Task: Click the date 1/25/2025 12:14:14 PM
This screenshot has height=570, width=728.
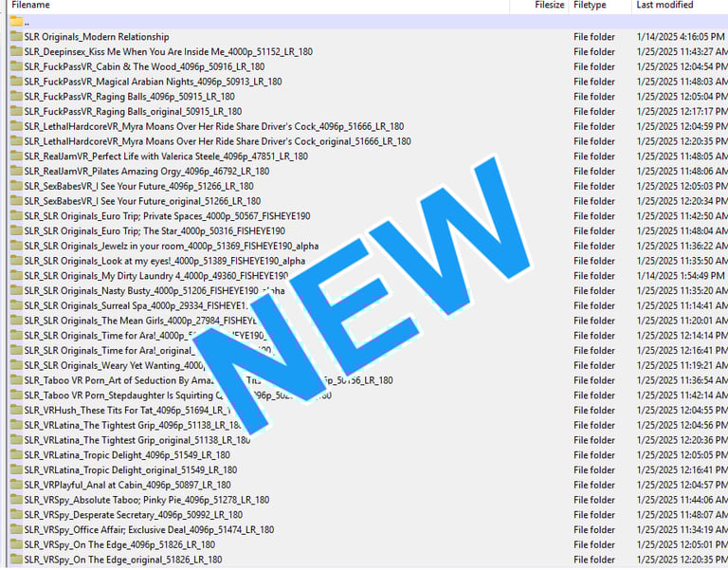Action: 682,335
